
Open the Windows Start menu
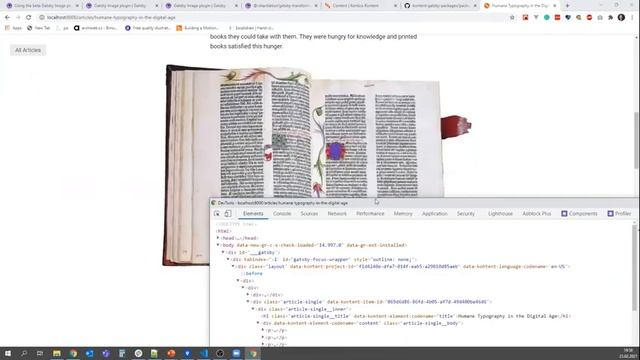click(8, 353)
